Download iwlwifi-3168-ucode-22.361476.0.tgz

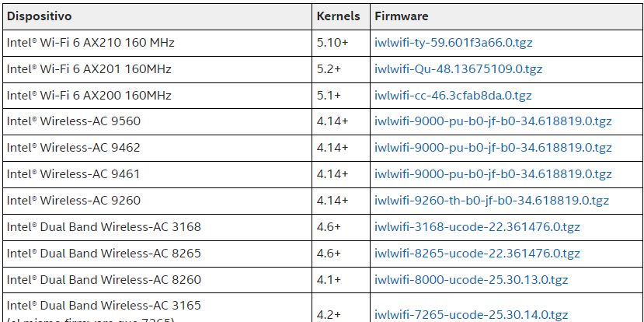(477, 227)
